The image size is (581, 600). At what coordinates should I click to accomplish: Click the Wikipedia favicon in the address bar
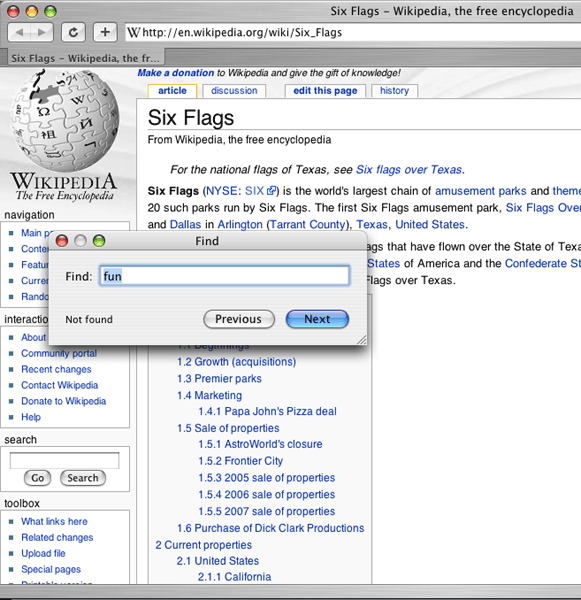(134, 33)
